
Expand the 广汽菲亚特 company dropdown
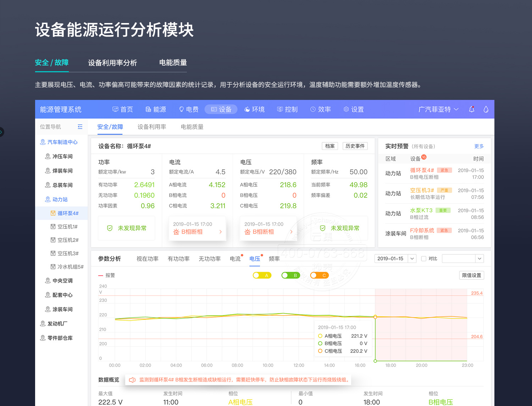pyautogui.click(x=438, y=109)
